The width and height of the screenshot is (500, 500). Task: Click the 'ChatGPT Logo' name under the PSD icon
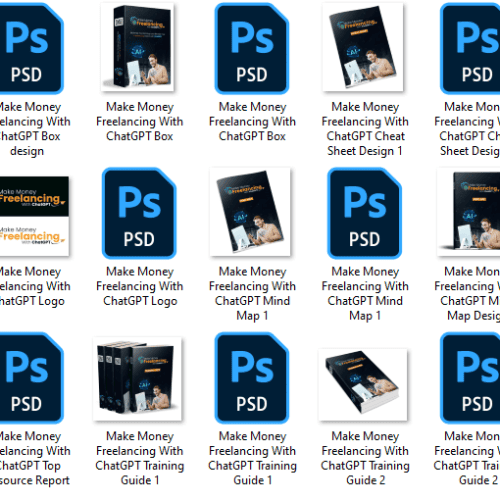coord(140,286)
